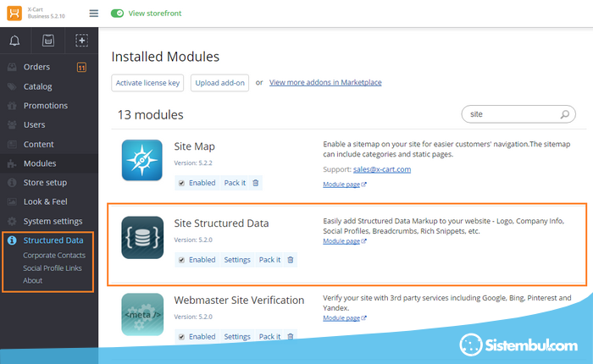Open the Content menu
The width and height of the screenshot is (593, 364).
click(39, 144)
